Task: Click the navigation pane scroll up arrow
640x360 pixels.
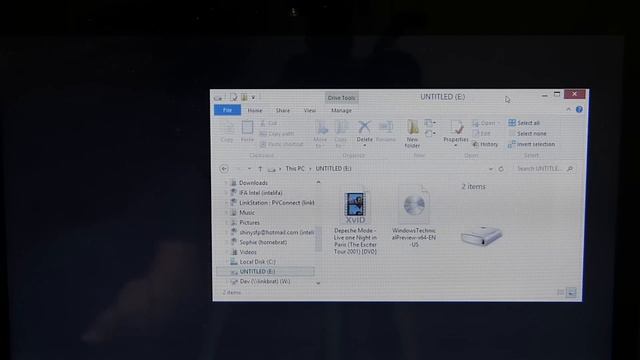Action: pyautogui.click(x=318, y=182)
